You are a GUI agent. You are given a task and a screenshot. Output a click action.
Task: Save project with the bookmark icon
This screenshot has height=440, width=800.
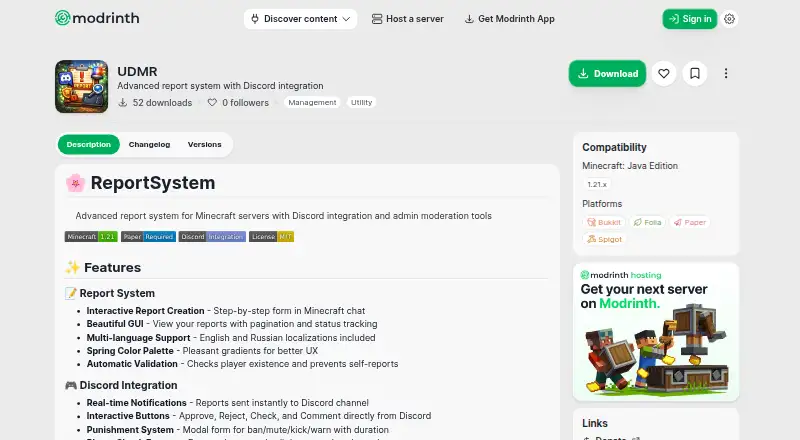[x=695, y=74]
